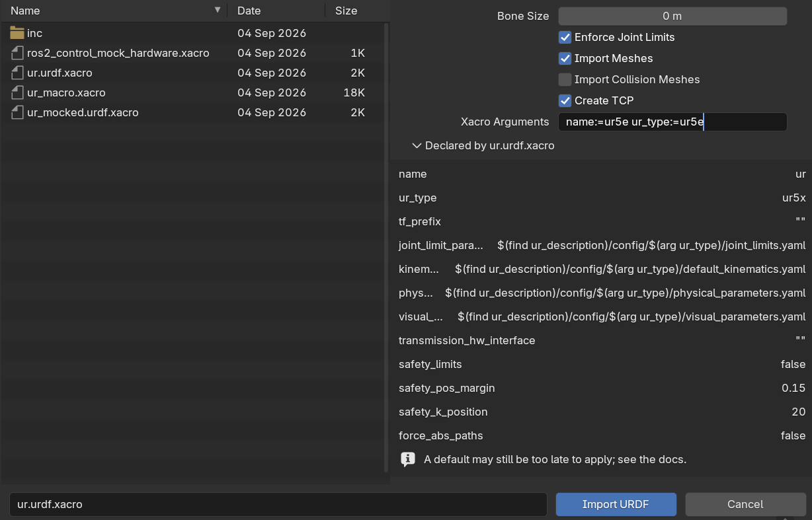The height and width of the screenshot is (520, 812).
Task: Click the ur_mocked.urdf.xacro file icon
Action: pyautogui.click(x=17, y=112)
